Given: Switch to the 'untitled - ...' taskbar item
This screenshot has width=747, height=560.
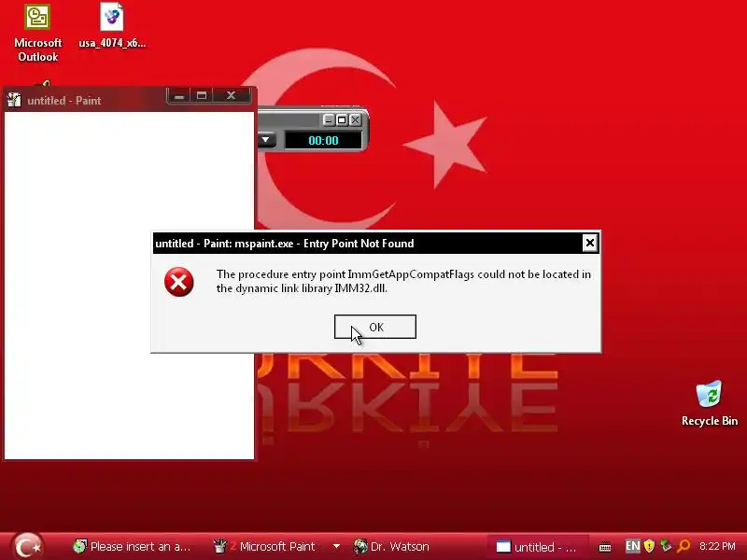Looking at the screenshot, I should pos(537,547).
